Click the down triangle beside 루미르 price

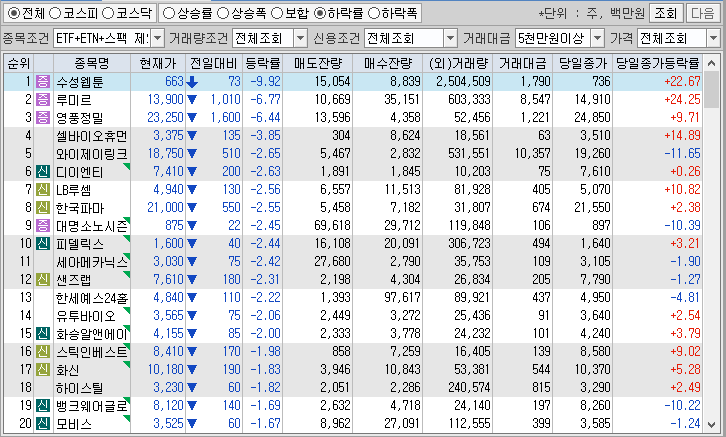[x=192, y=100]
